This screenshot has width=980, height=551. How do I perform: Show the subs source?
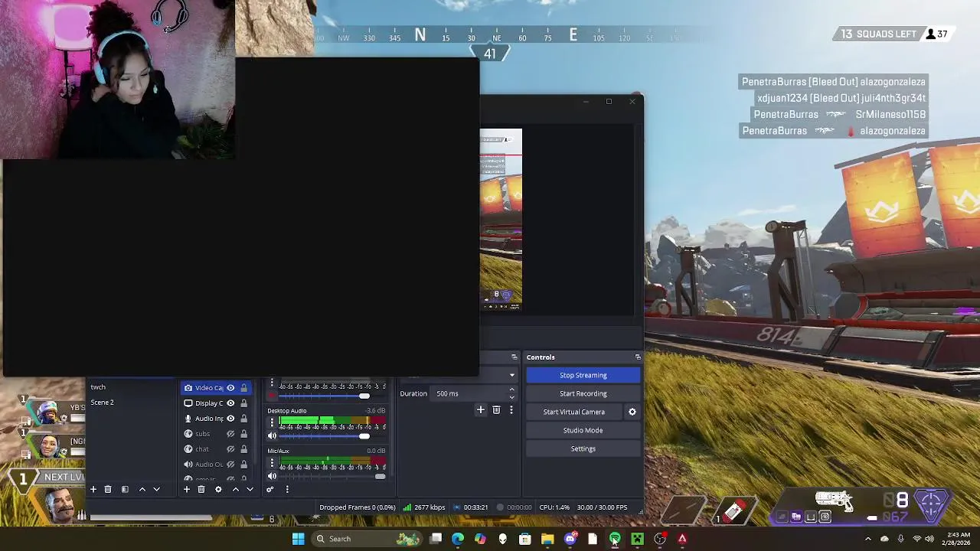click(230, 434)
